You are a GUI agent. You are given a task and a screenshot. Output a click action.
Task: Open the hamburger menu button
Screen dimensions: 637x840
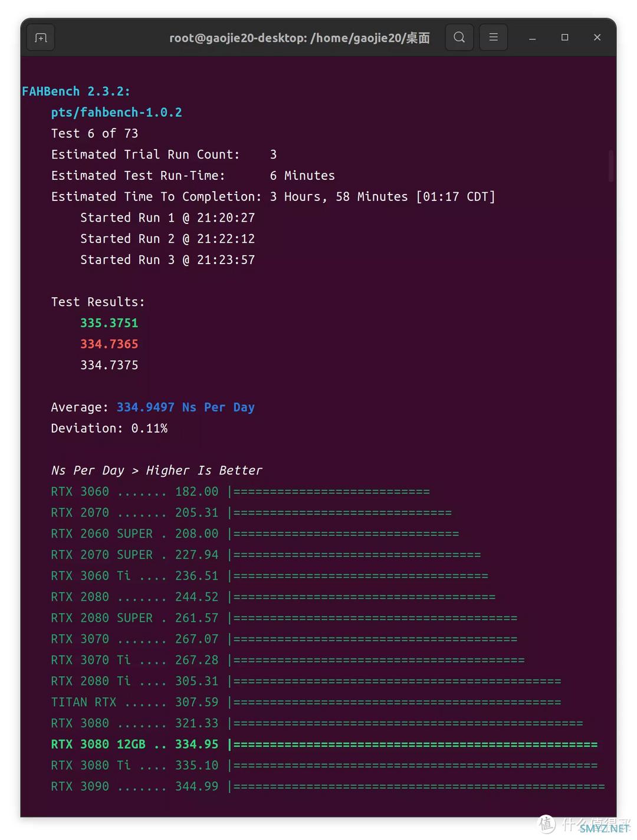(494, 38)
